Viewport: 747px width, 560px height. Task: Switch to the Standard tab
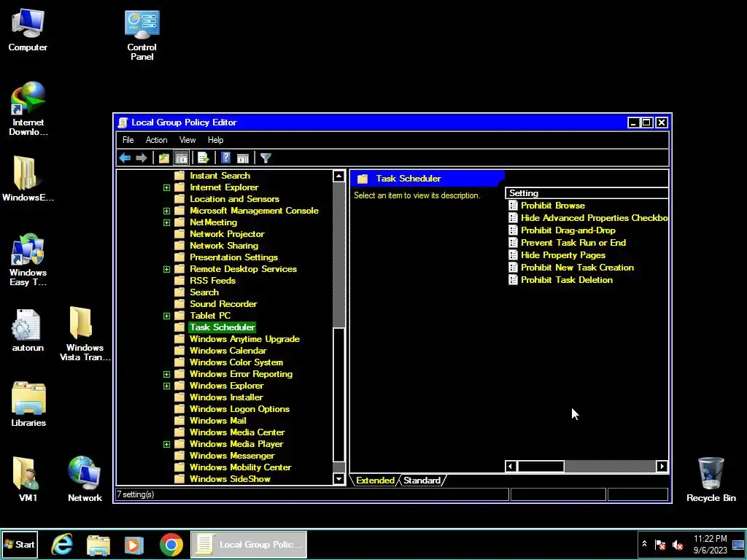tap(422, 480)
